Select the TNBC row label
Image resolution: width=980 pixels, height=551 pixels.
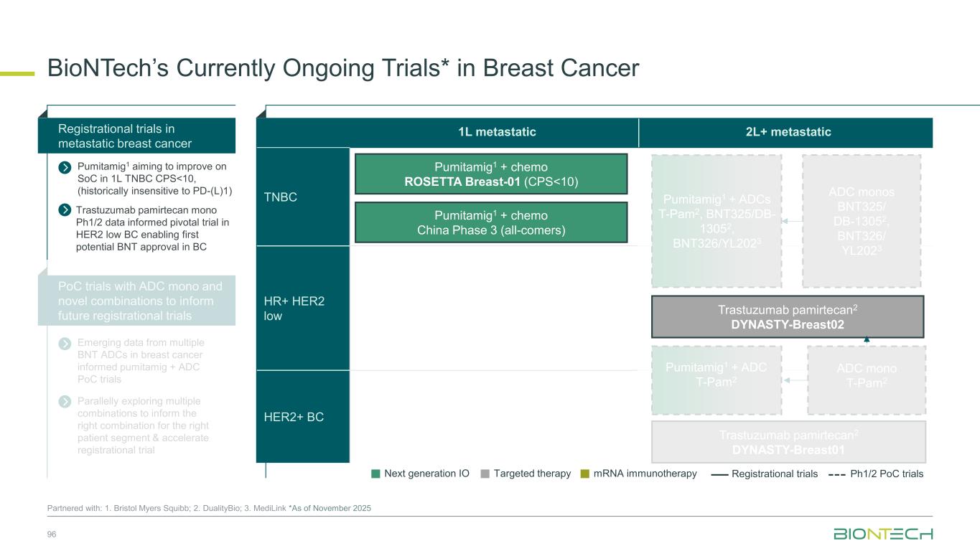click(281, 195)
